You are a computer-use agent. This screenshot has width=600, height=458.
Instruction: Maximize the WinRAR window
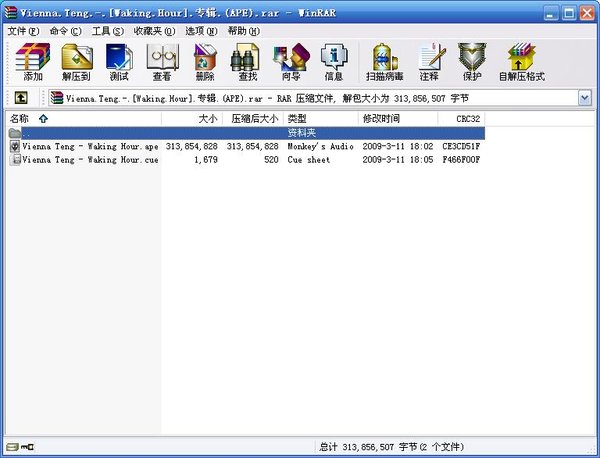[x=569, y=13]
